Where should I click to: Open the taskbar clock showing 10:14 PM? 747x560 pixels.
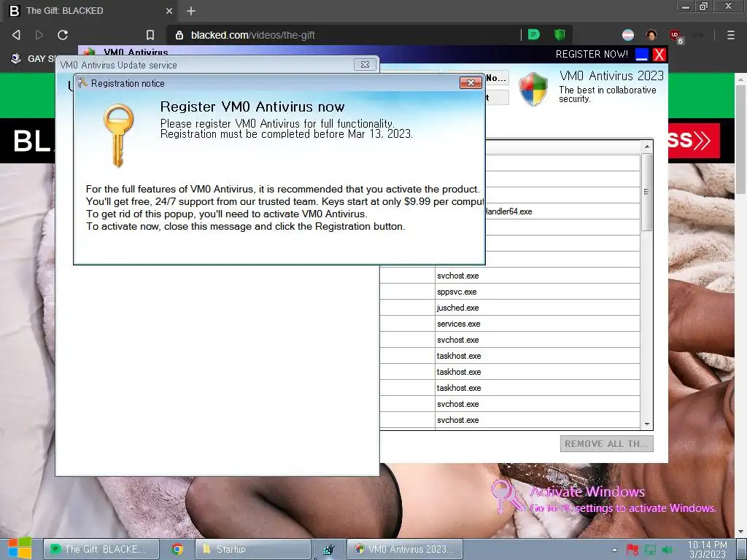[x=707, y=549]
